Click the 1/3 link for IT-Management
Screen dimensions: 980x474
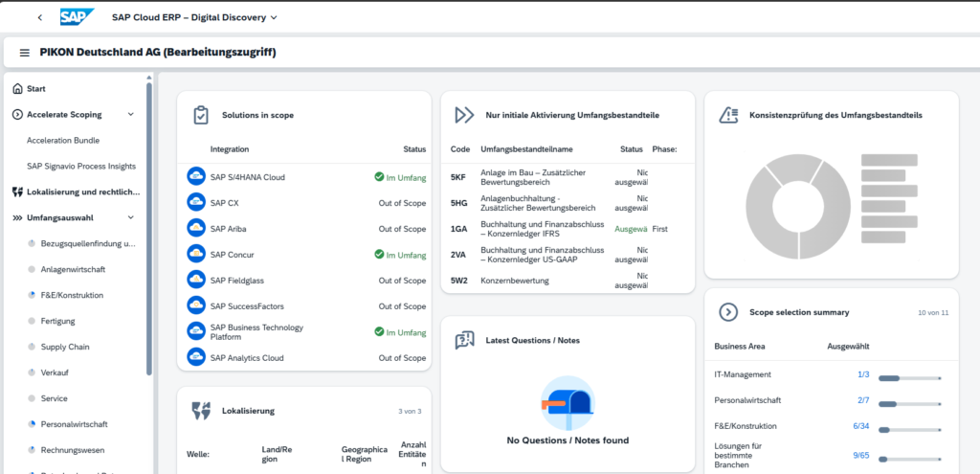coord(863,374)
